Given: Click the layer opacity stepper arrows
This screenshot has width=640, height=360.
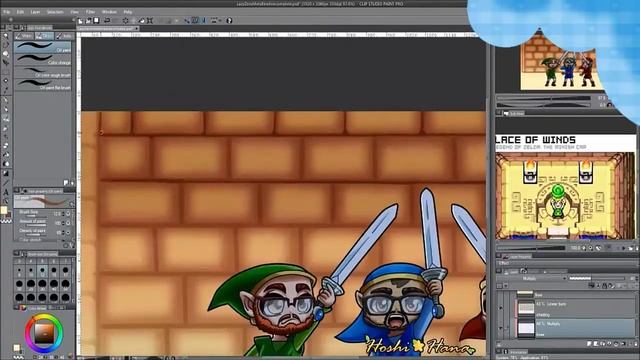Looking at the screenshot, I should point(637,278).
